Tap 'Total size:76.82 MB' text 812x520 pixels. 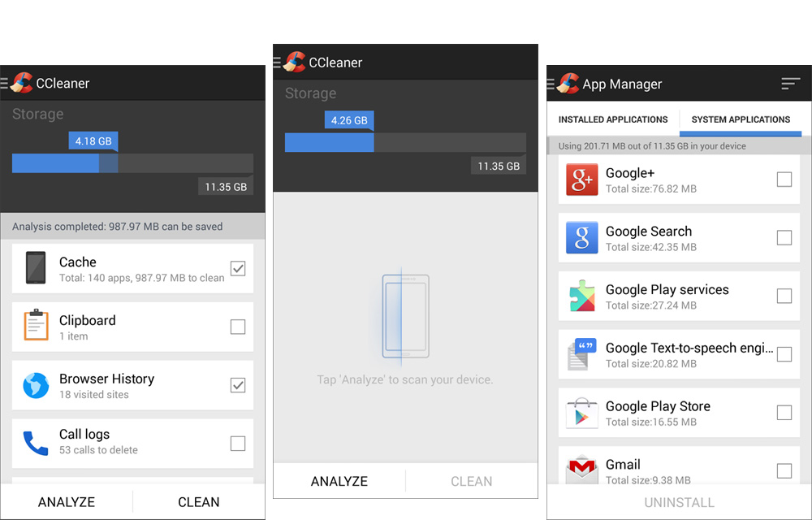651,189
